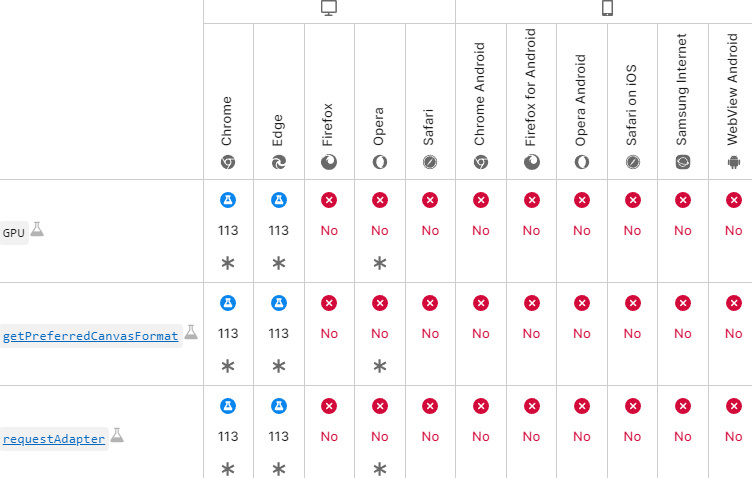752x478 pixels.
Task: Open the requestAdapter link
Action: [54, 439]
